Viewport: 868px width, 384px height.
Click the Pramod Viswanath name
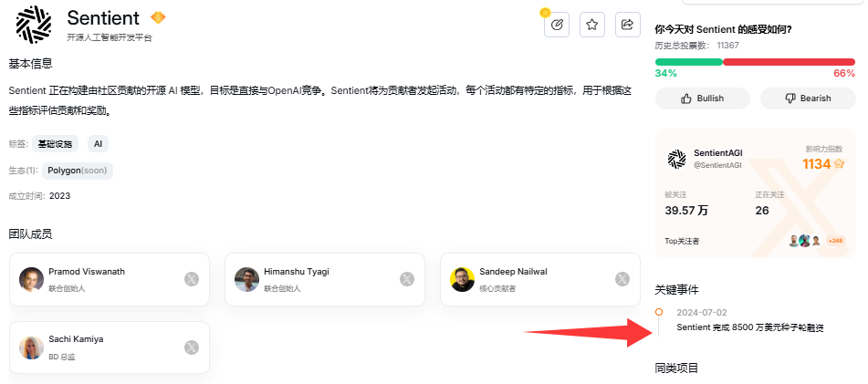tap(87, 272)
